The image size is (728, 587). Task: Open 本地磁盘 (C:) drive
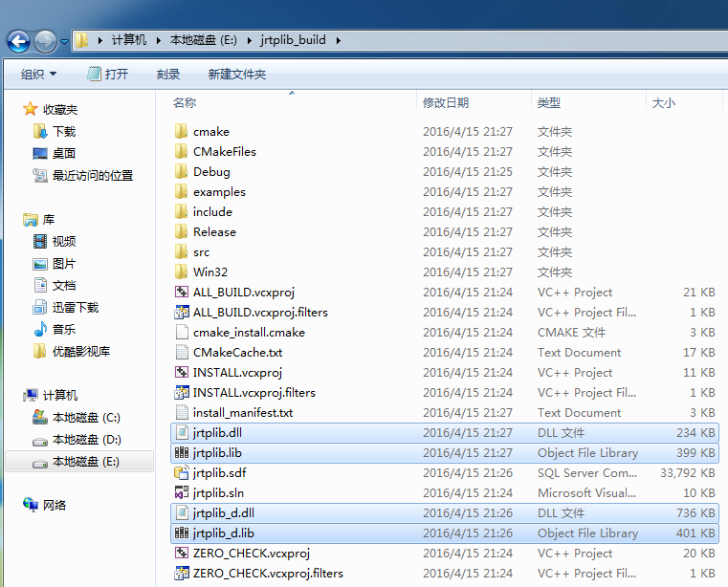pos(77,417)
